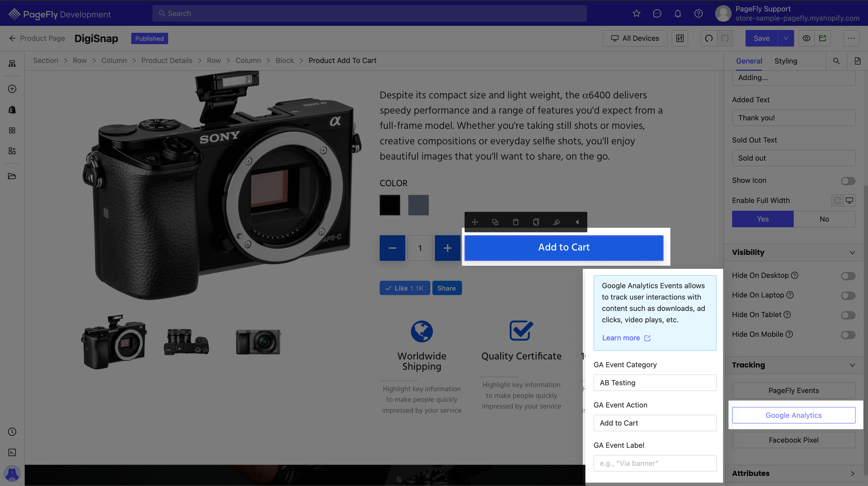The width and height of the screenshot is (868, 486).
Task: Open the console terminal icon in sidebar
Action: coord(12,452)
